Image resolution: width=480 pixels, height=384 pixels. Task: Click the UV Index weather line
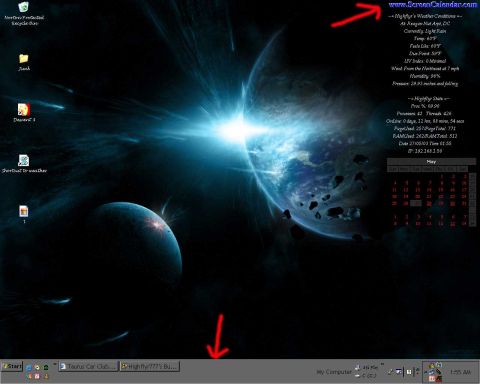[x=425, y=61]
